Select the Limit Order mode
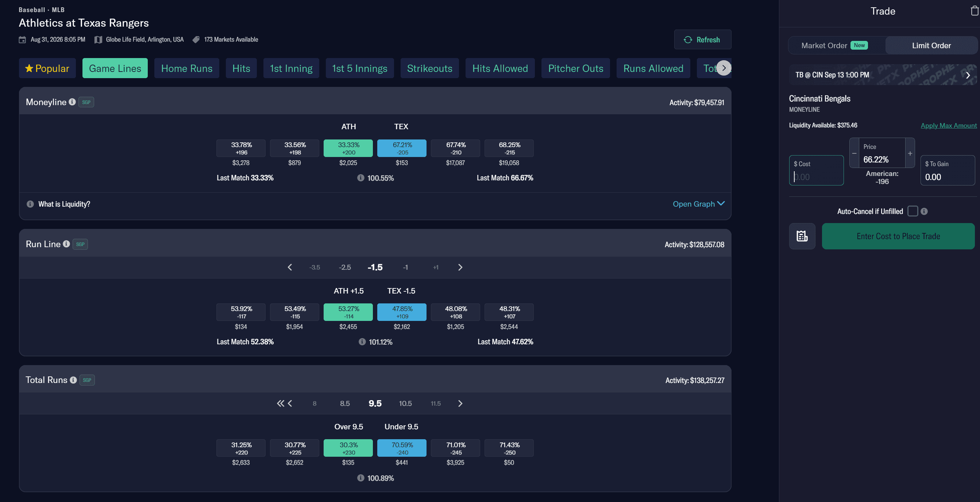 (x=931, y=45)
